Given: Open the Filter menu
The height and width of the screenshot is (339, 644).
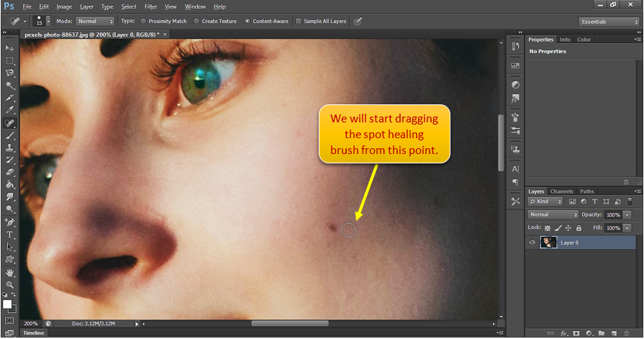Looking at the screenshot, I should [150, 6].
